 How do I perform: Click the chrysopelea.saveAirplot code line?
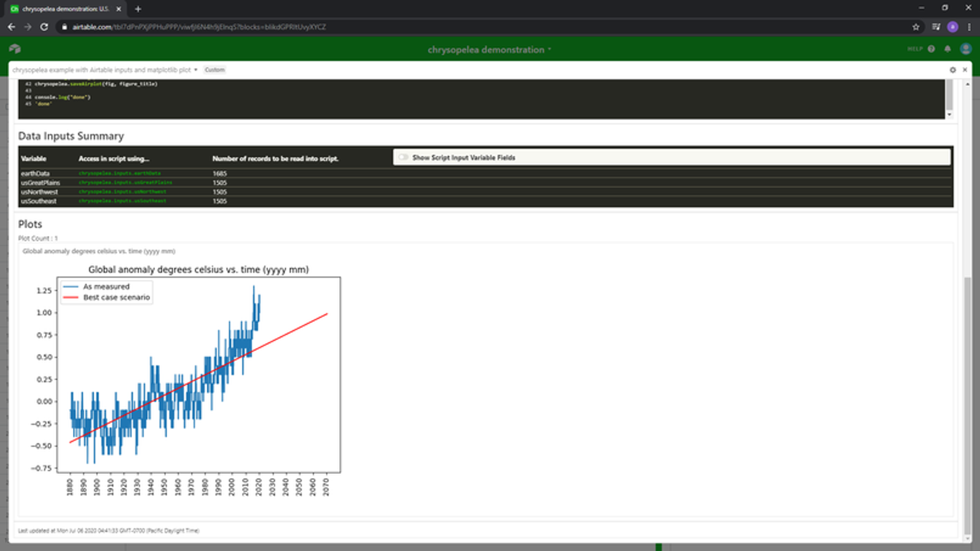tap(96, 83)
